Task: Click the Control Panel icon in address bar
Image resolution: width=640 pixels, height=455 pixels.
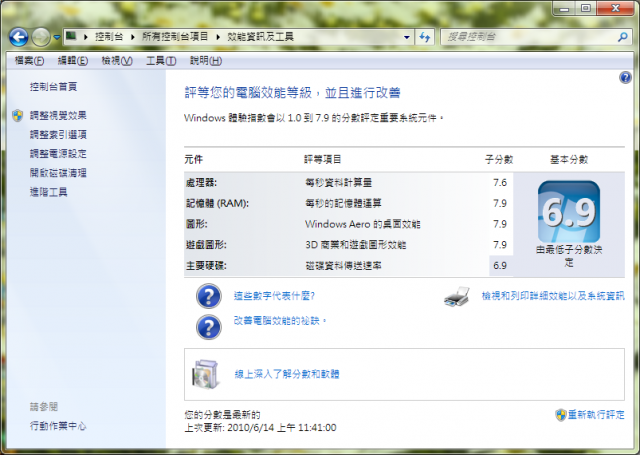Action: pyautogui.click(x=71, y=36)
